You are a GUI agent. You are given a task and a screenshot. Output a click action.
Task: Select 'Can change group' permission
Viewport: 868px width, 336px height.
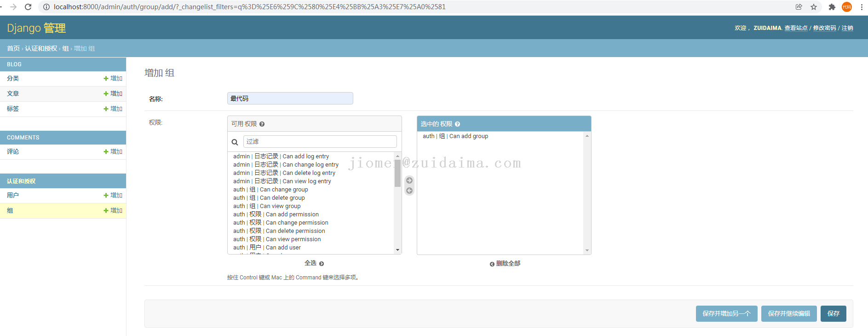[x=270, y=190]
